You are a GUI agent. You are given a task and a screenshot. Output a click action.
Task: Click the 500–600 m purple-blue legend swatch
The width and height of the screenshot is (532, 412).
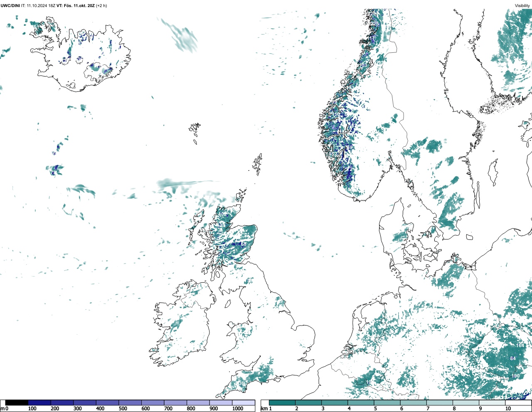(130, 402)
